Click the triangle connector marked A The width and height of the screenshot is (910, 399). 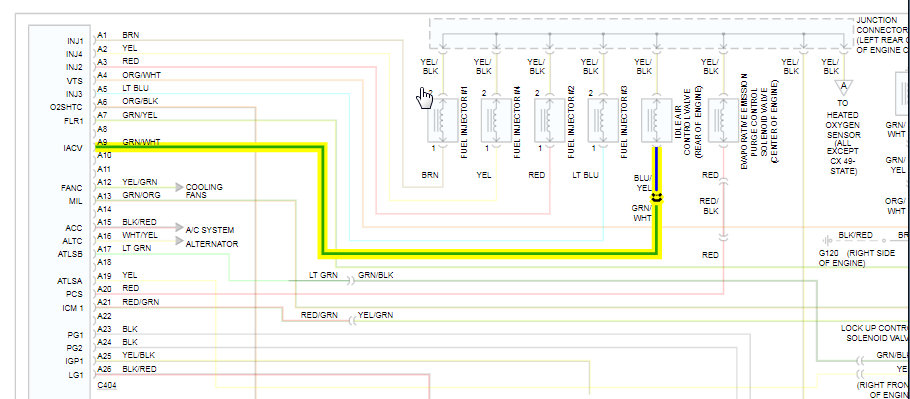coord(843,88)
